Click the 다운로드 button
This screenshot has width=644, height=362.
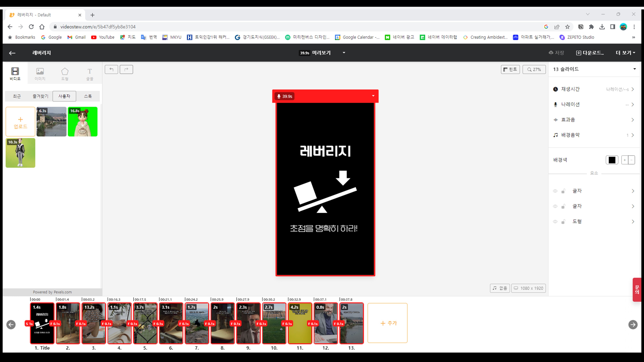(590, 53)
